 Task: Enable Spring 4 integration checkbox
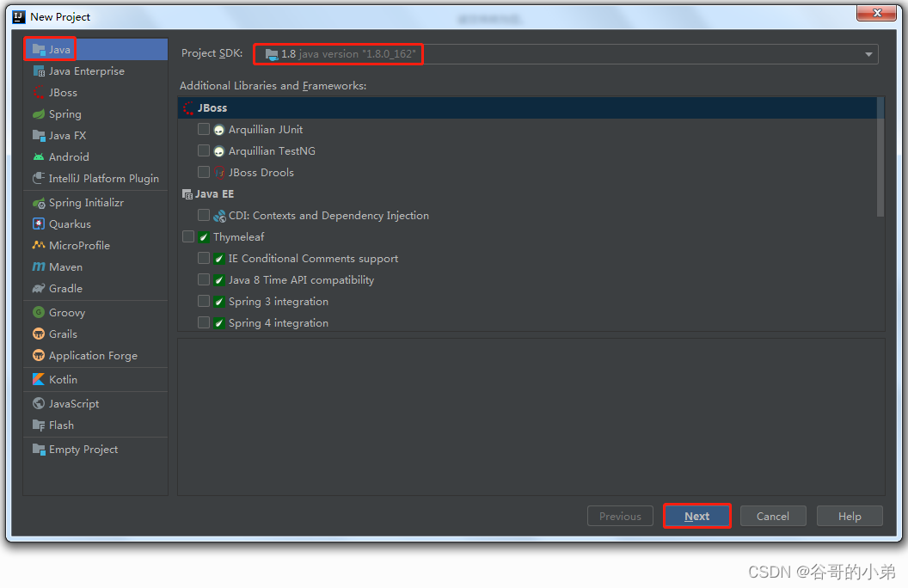[x=204, y=322]
